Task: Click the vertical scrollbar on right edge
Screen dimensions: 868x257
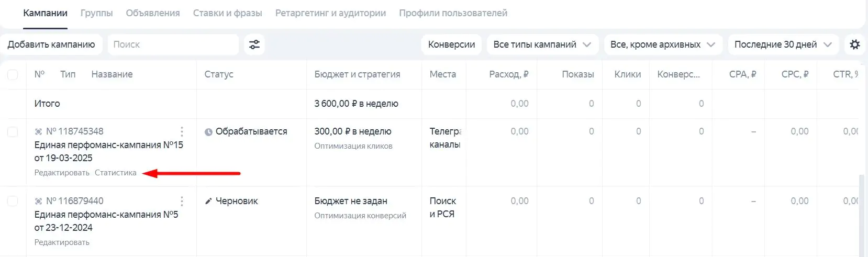Action: 861,215
